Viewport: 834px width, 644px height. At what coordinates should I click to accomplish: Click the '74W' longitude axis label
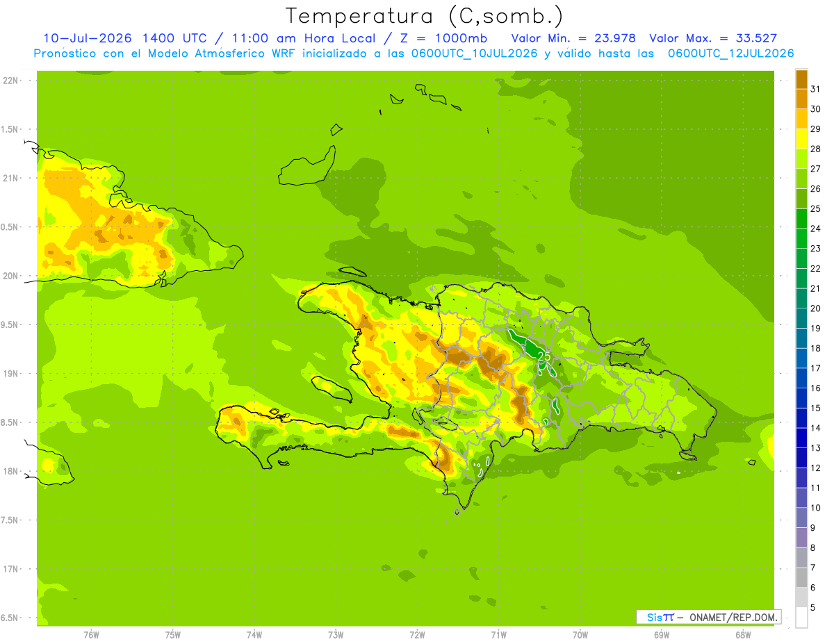254,635
